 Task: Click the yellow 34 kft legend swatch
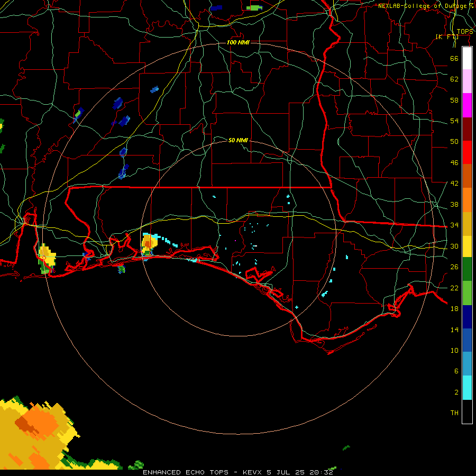[x=467, y=246]
